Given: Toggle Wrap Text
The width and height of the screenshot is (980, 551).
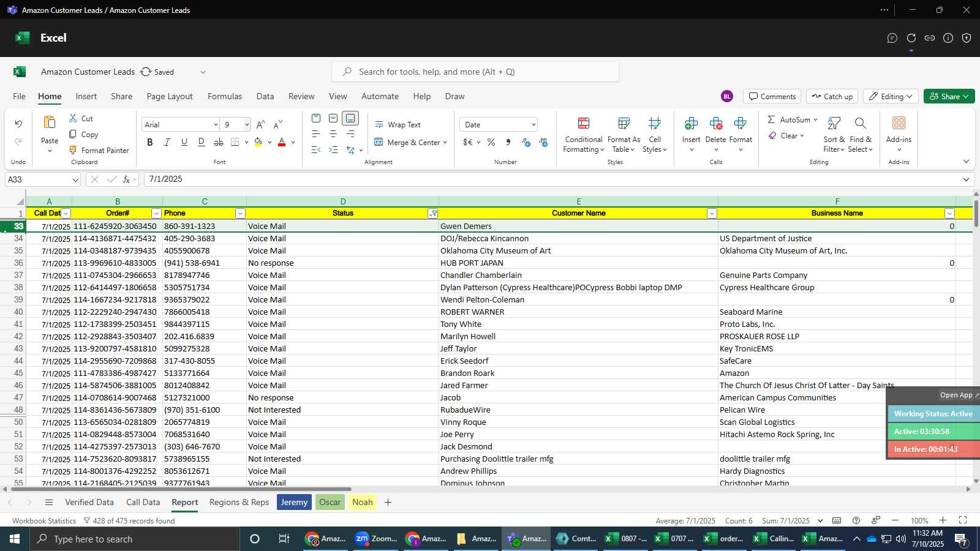Looking at the screenshot, I should click(398, 124).
